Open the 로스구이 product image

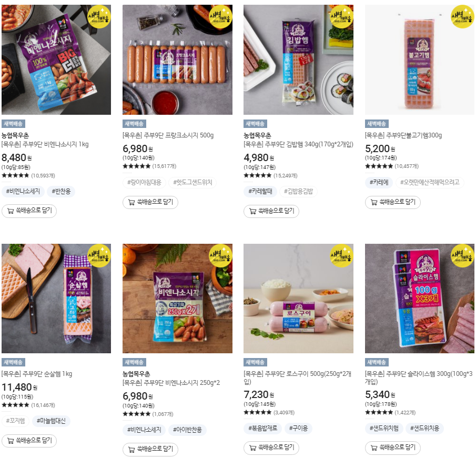[x=298, y=299]
